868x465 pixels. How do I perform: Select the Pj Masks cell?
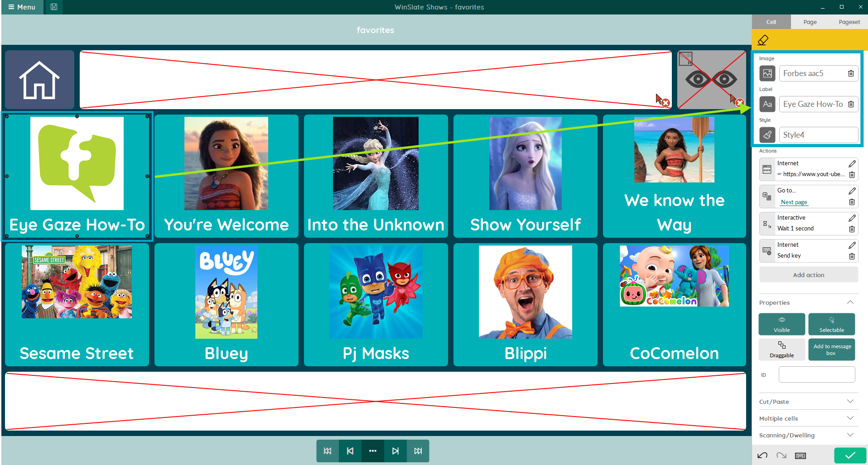(376, 305)
